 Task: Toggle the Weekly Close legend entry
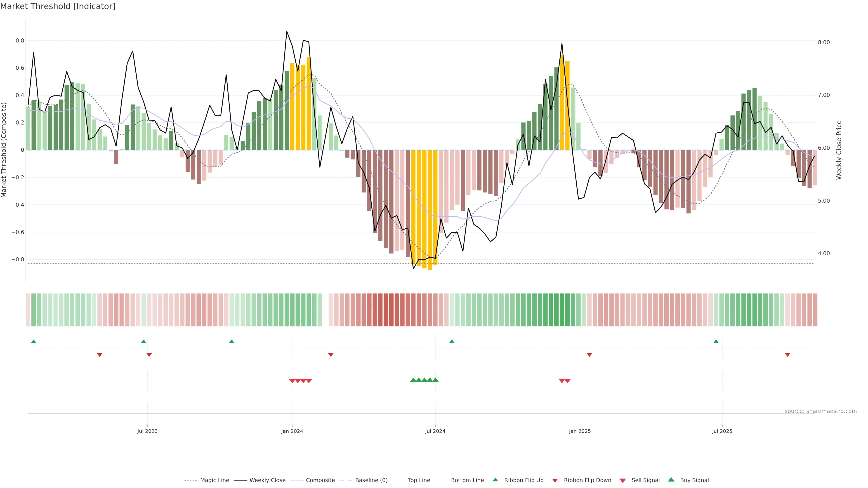267,480
